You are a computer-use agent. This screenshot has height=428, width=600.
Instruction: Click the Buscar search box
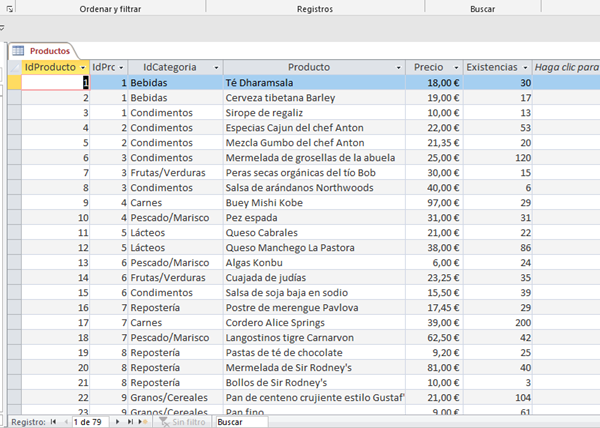click(240, 422)
